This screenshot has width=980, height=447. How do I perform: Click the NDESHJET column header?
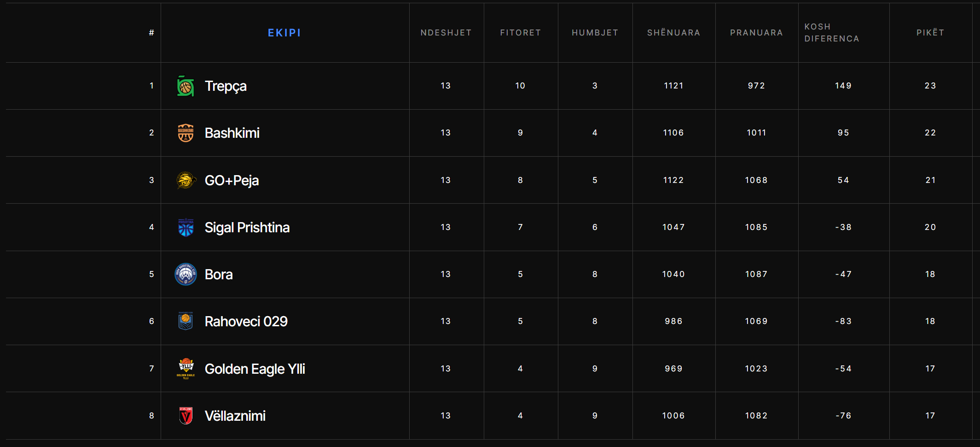click(446, 33)
